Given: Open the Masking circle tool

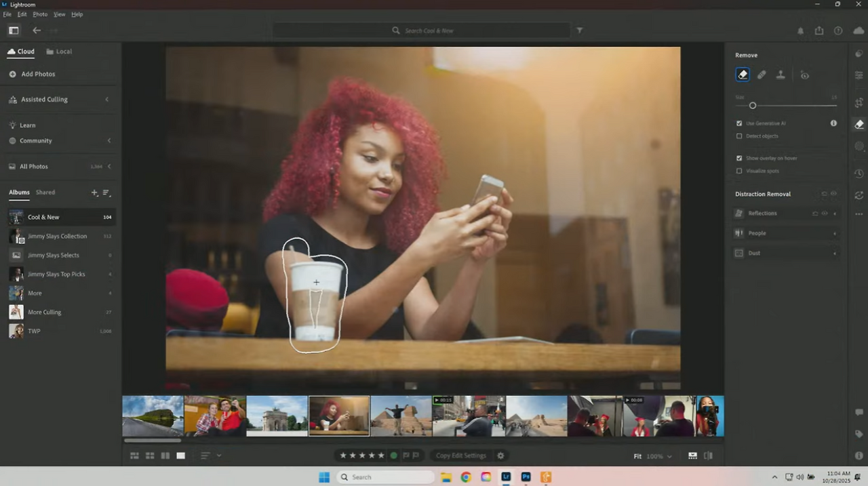Looking at the screenshot, I should pos(859,146).
